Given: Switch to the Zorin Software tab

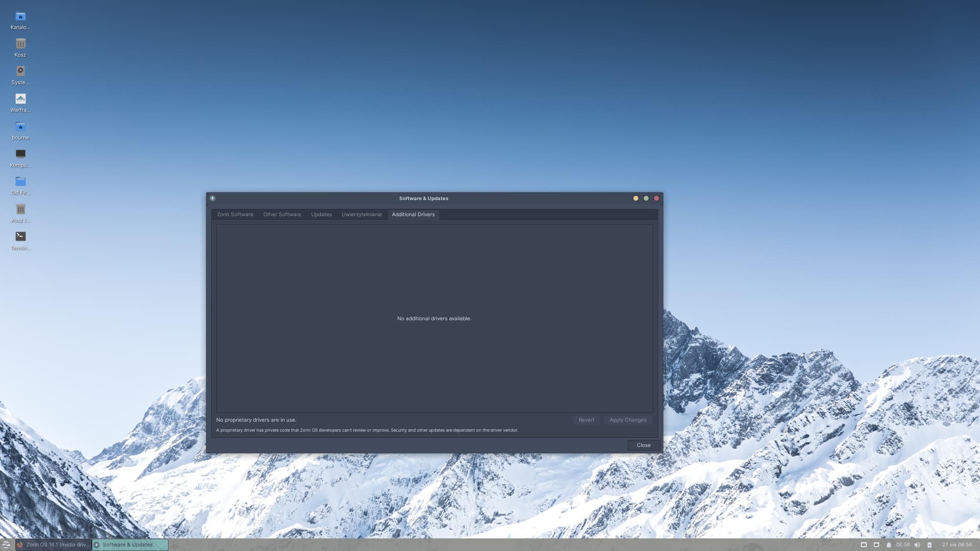Looking at the screenshot, I should pyautogui.click(x=235, y=215).
